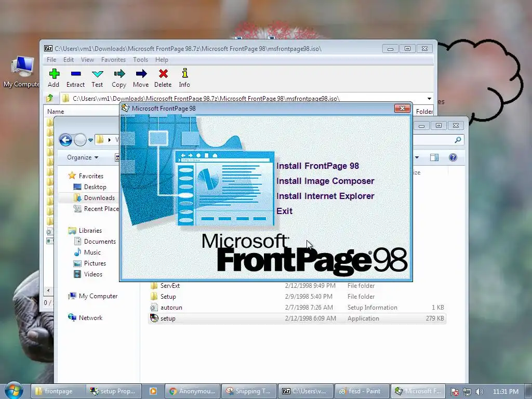Select the setup application file
This screenshot has height=399, width=532.
[x=297, y=318]
